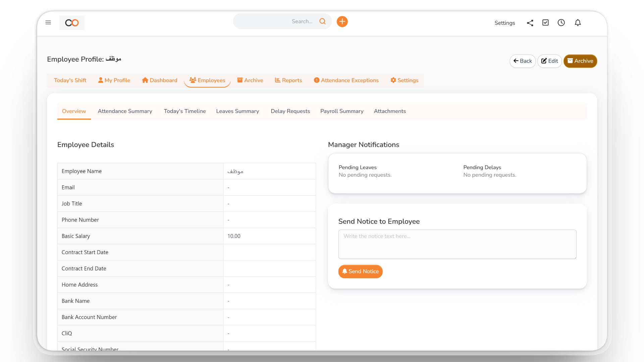Open the Attachments tab
This screenshot has height=362, width=644.
point(390,111)
